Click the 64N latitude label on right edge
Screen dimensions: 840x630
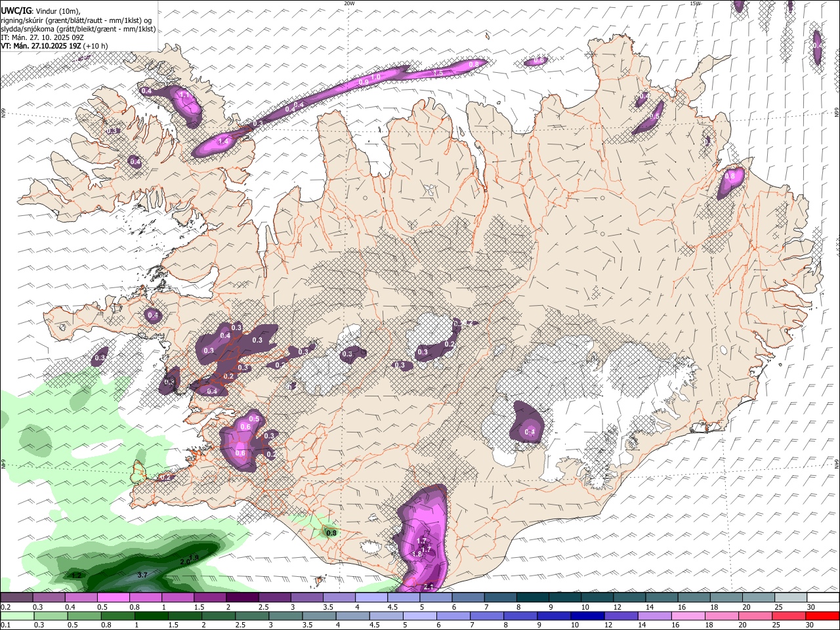(x=837, y=463)
